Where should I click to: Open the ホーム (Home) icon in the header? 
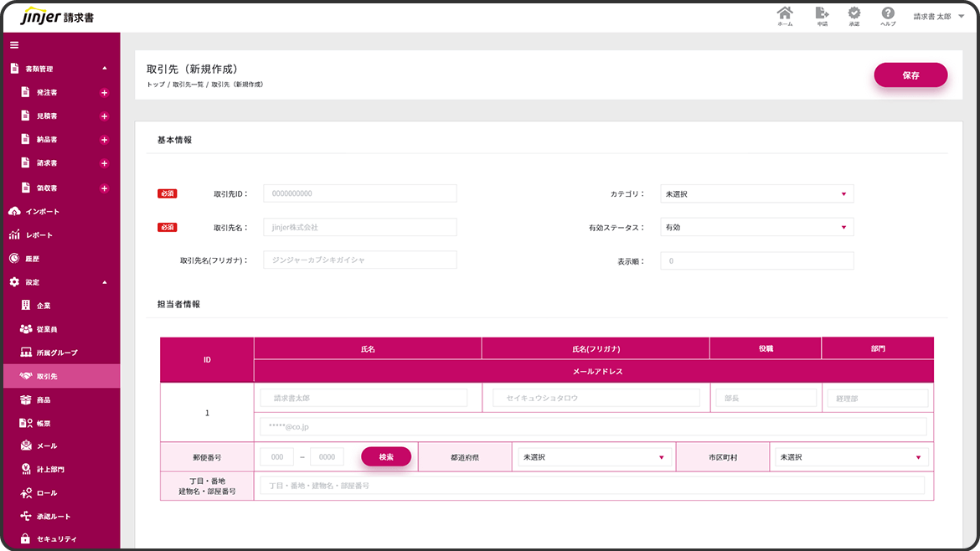point(785,16)
